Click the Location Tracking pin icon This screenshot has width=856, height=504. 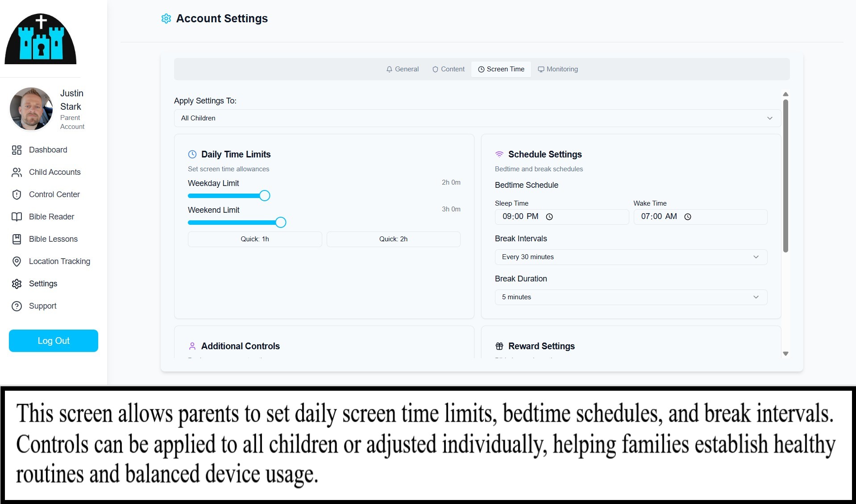click(x=17, y=262)
